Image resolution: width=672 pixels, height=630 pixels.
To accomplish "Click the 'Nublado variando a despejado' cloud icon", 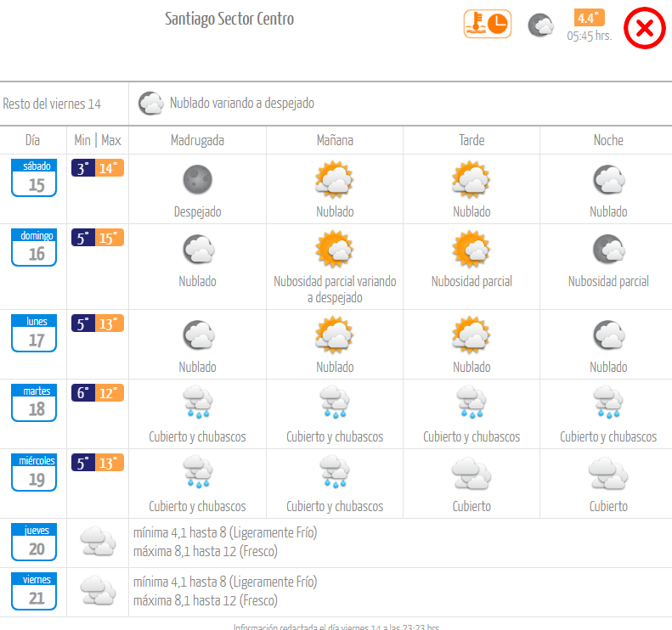I will pyautogui.click(x=151, y=104).
